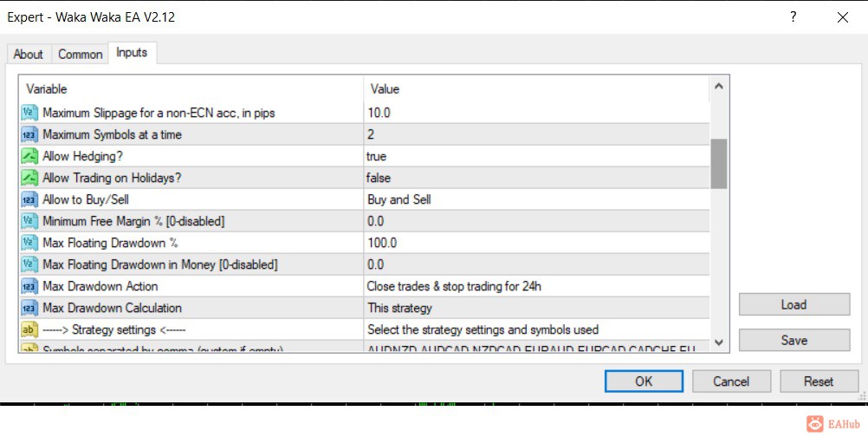This screenshot has width=868, height=437.
Task: Click the Strategy settings string icon
Action: point(29,329)
